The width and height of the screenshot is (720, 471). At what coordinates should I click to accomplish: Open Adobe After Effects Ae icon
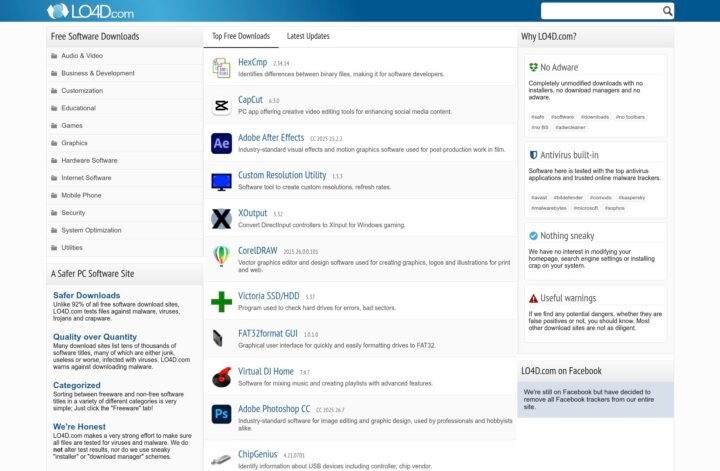[221, 143]
